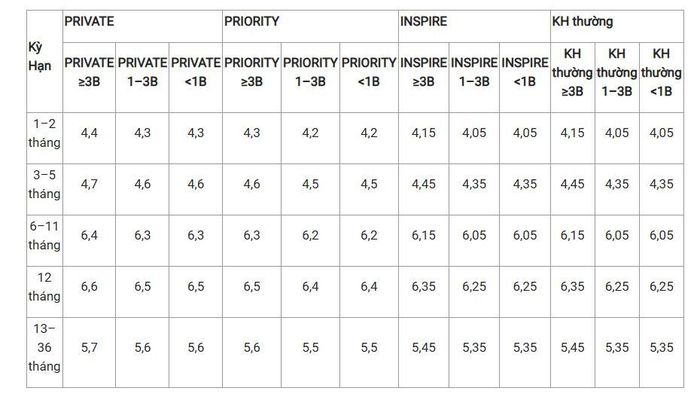Click INSPIRE ≥3B rate for 6–11 tháng
700x397 pixels.
423,240
